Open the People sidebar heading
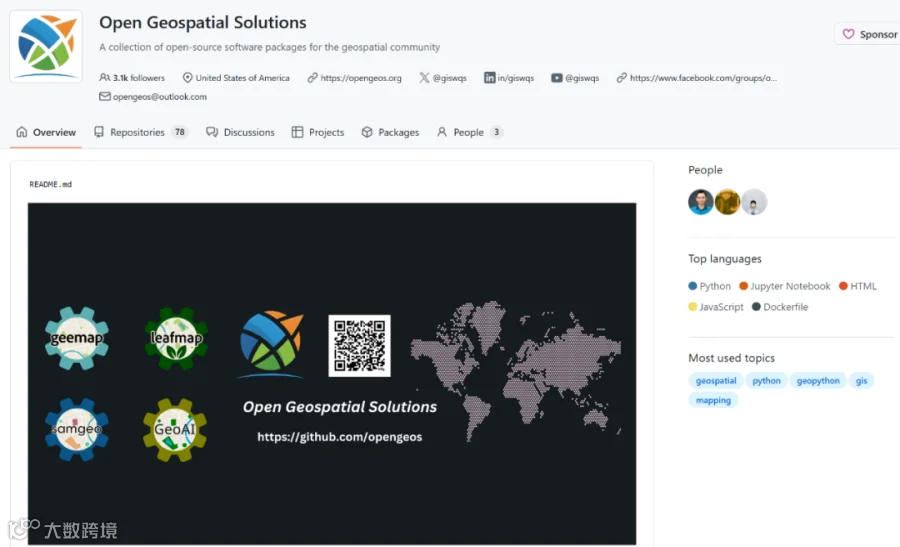This screenshot has width=900, height=547. [x=705, y=170]
